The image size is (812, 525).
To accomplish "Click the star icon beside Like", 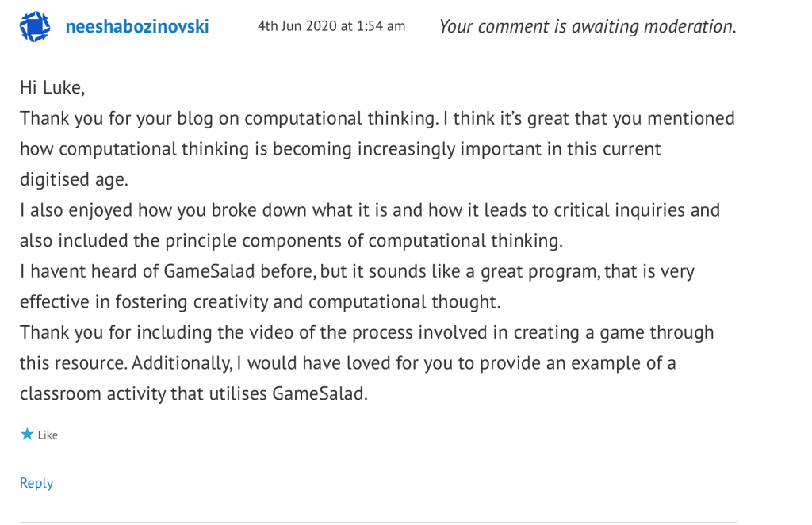I will tap(27, 434).
